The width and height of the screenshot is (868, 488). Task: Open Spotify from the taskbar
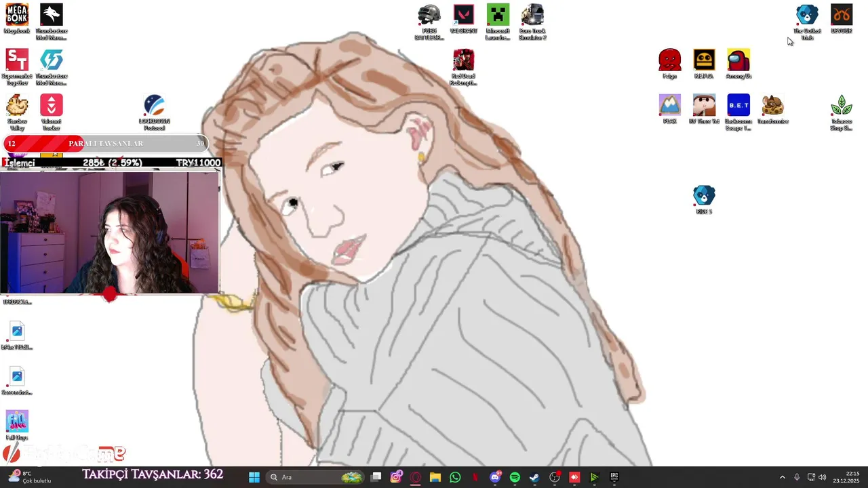[515, 477]
